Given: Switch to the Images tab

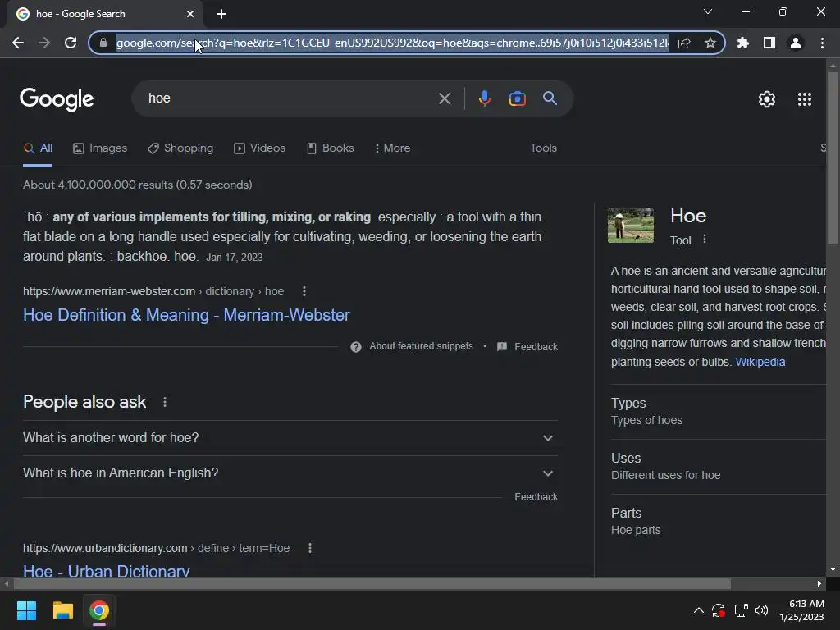Looking at the screenshot, I should coord(100,148).
